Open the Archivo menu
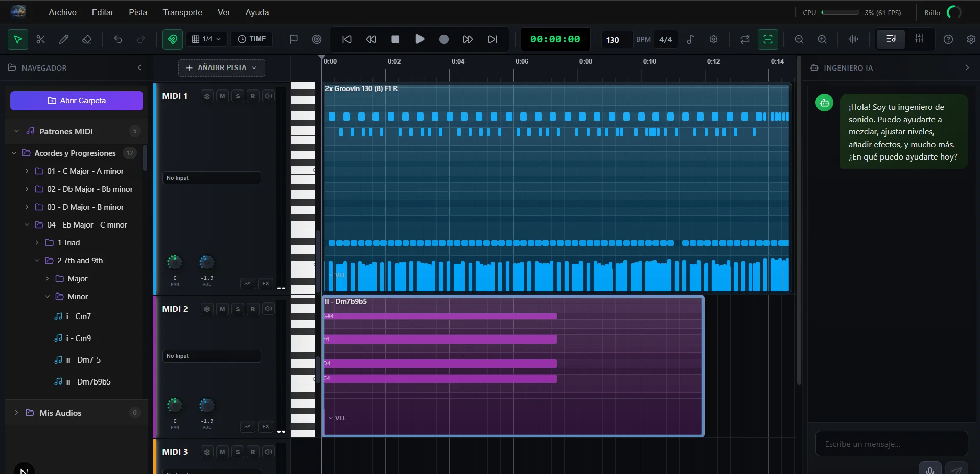The height and width of the screenshot is (474, 980). coord(62,12)
